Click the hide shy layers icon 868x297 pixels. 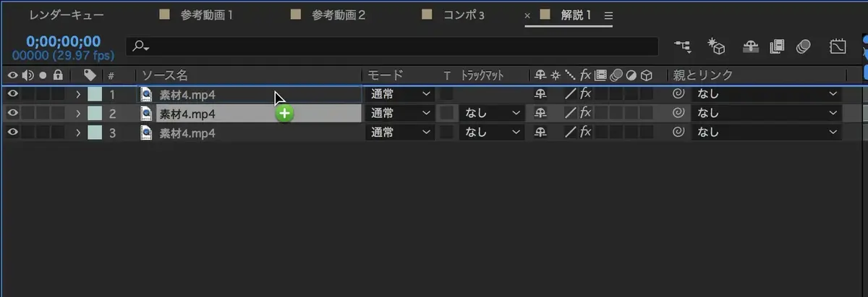pos(752,47)
